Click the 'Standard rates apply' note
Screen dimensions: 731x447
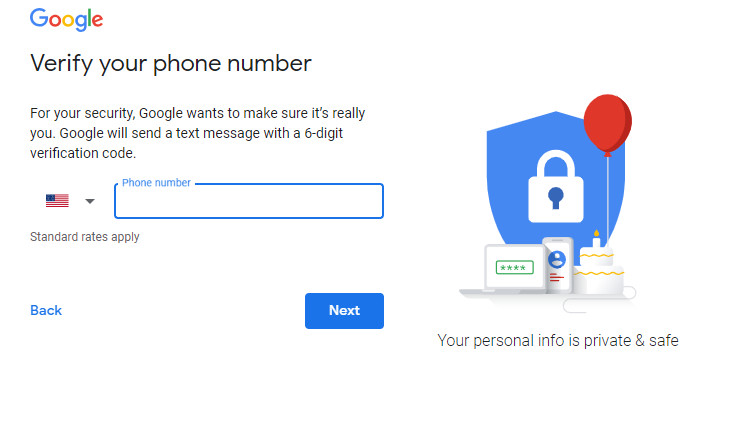click(85, 237)
